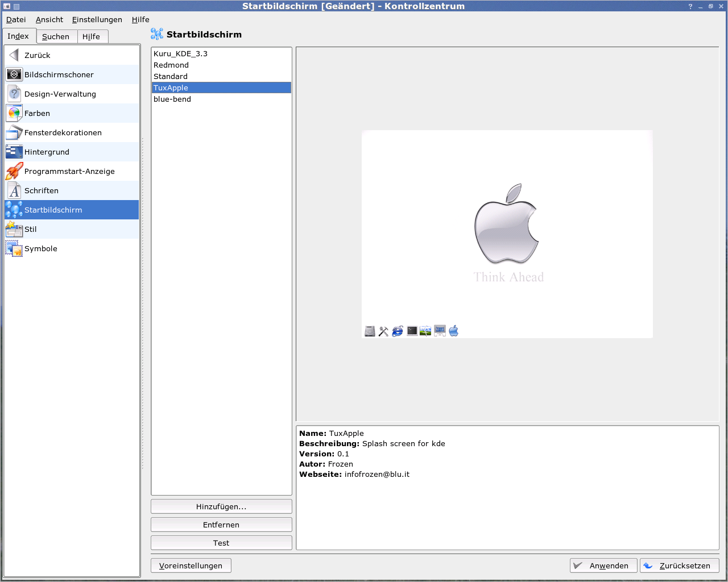Click the infofrozen@blu.it website text
This screenshot has height=582, width=728.
coord(377,474)
